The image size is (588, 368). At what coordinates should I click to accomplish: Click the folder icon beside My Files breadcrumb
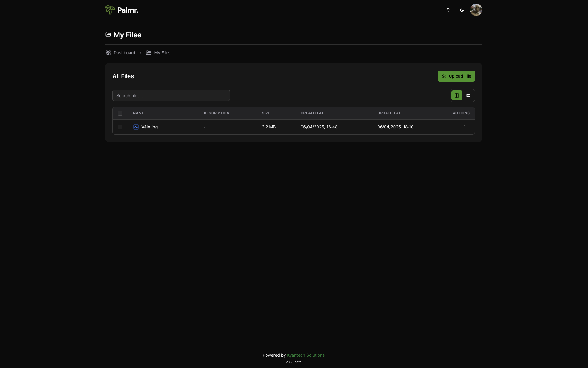pyautogui.click(x=149, y=53)
